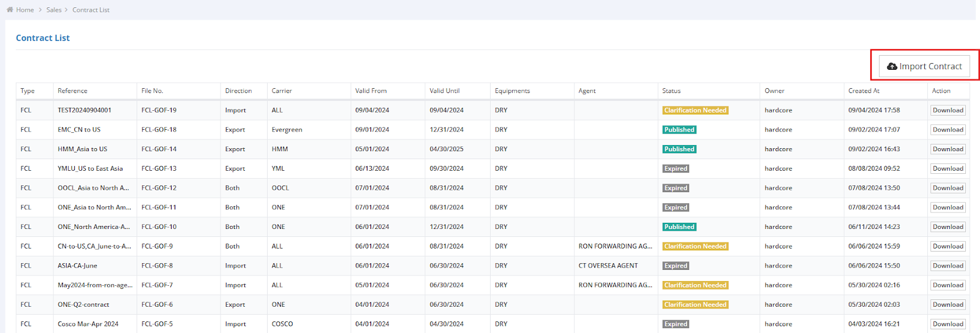
Task: Download the Cosco Mar-Apr 2024 contract
Action: [948, 324]
